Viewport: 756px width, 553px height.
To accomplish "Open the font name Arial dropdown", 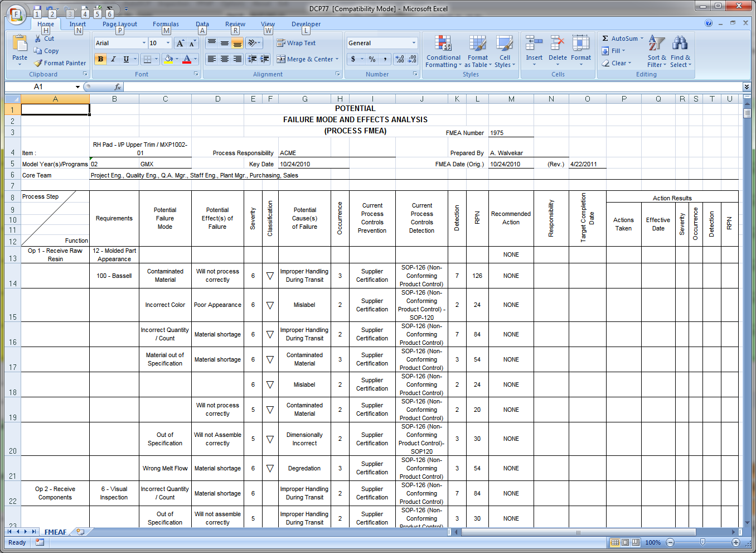I will [144, 43].
